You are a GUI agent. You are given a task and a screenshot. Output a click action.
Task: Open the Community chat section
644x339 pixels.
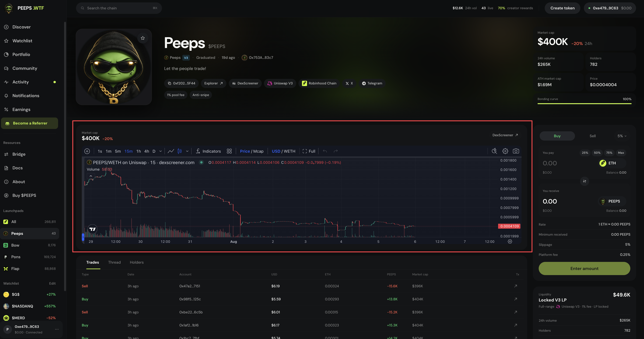pyautogui.click(x=24, y=68)
